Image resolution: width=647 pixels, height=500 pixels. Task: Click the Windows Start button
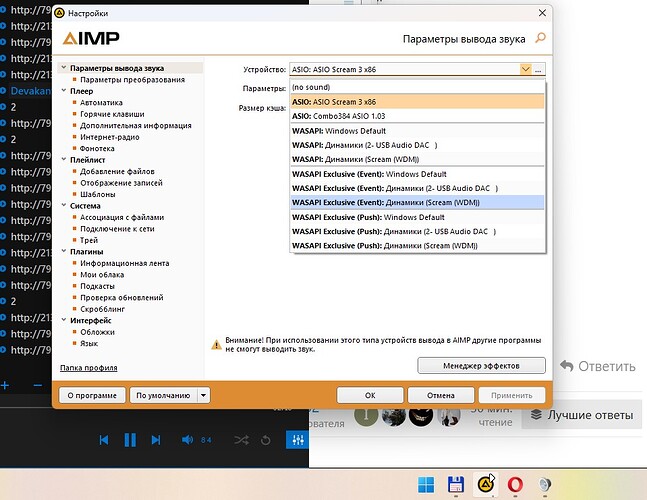[427, 485]
